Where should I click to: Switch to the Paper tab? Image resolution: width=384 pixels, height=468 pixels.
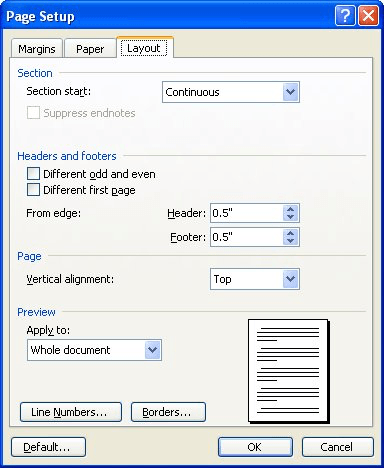pos(90,49)
